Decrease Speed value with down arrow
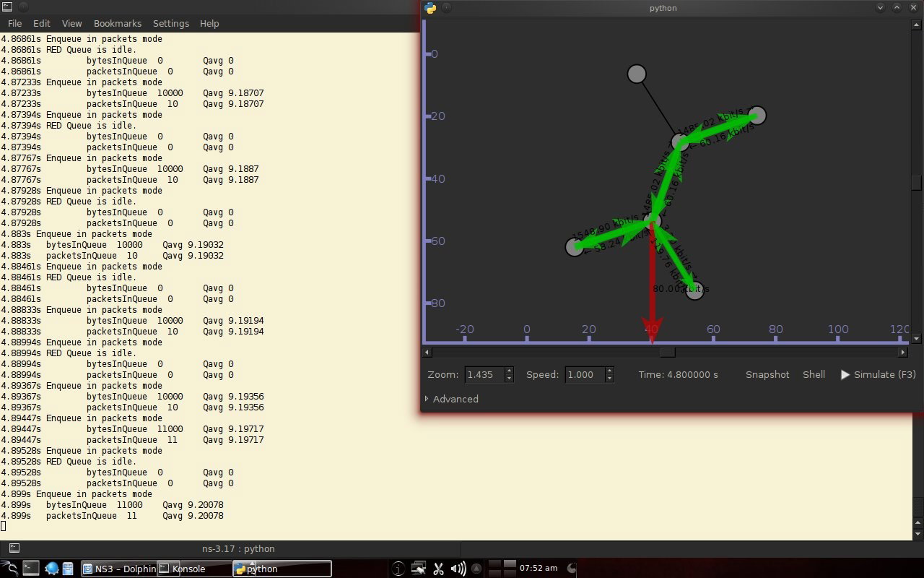924x578 pixels. click(609, 379)
